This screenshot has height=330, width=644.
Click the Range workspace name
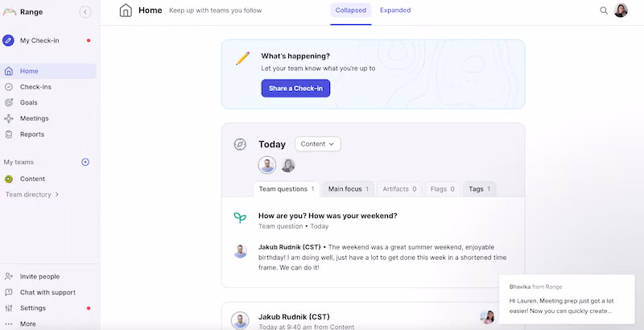tap(31, 12)
